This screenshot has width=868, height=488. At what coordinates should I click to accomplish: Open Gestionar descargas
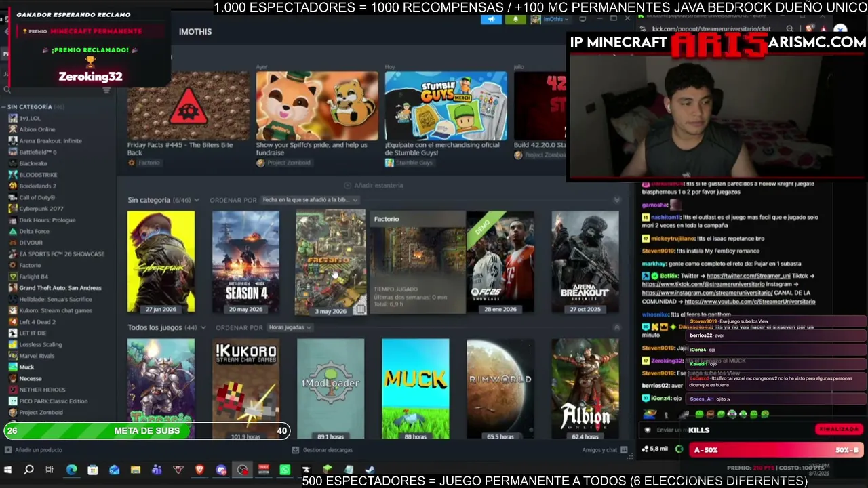[322, 450]
